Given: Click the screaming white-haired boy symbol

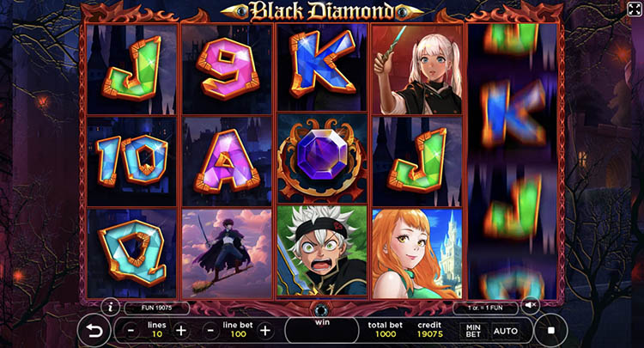Looking at the screenshot, I should coord(322,251).
